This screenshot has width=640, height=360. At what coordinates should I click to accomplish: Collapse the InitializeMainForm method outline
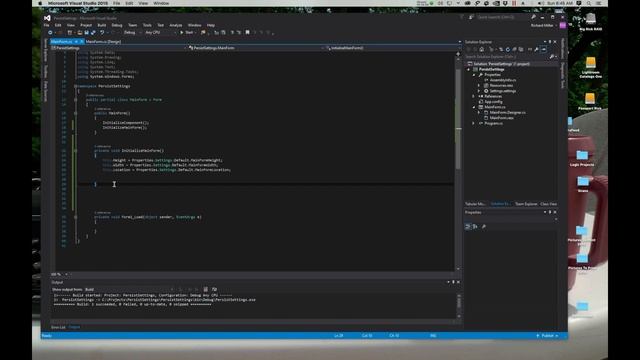(x=76, y=151)
